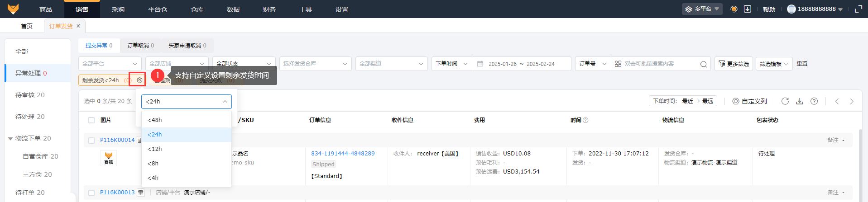Image resolution: width=868 pixels, height=202 pixels.
Task: Toggle fullscreen with the expand icon
Action: tap(858, 9)
